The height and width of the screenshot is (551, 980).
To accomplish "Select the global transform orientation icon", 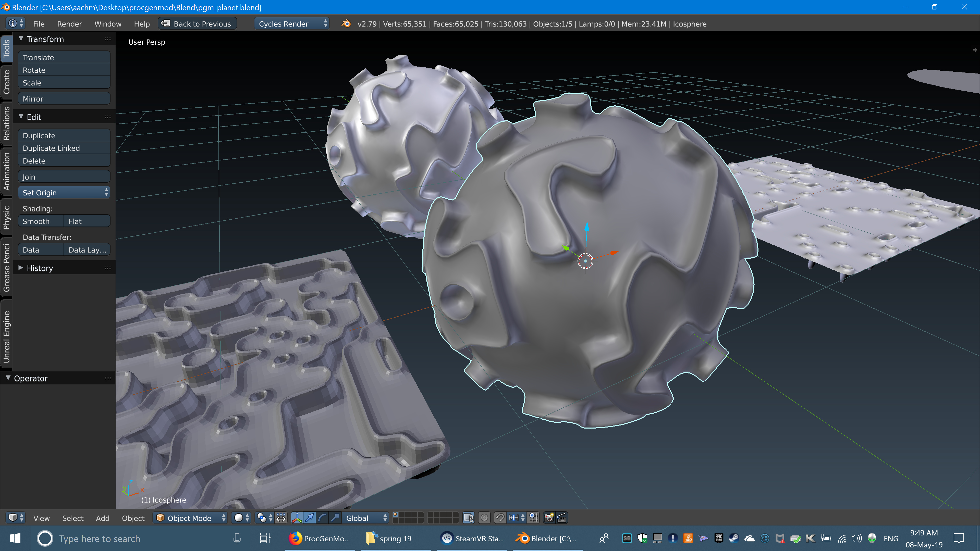I will 363,517.
